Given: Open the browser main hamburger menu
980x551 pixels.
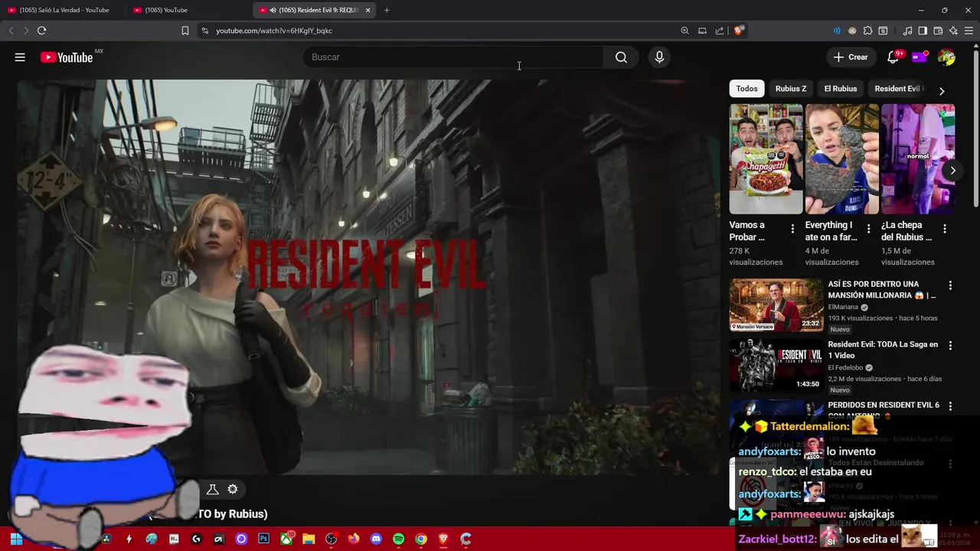Looking at the screenshot, I should pyautogui.click(x=969, y=31).
